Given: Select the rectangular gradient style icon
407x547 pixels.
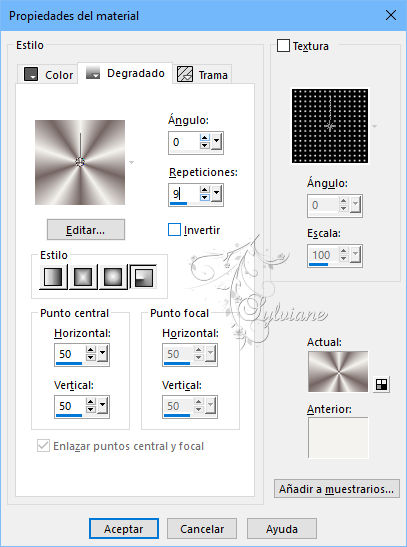Looking at the screenshot, I should click(83, 277).
